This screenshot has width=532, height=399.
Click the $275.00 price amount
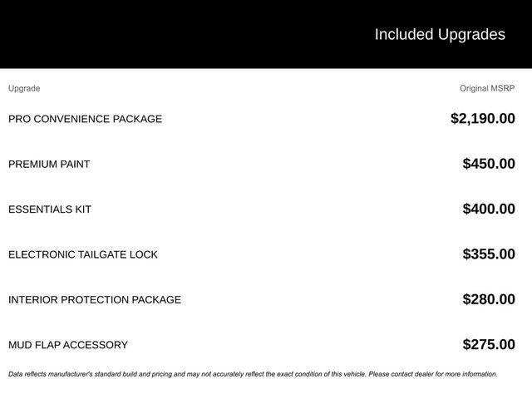point(489,344)
